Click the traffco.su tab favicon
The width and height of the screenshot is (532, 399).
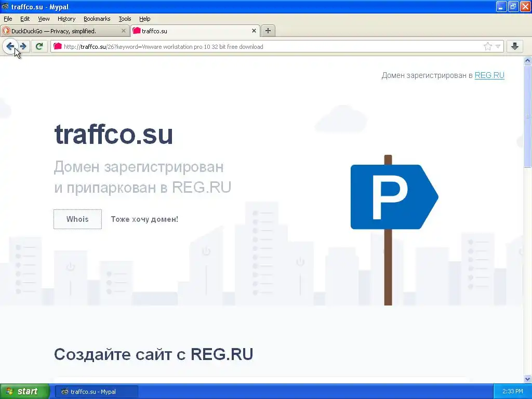[x=137, y=31]
